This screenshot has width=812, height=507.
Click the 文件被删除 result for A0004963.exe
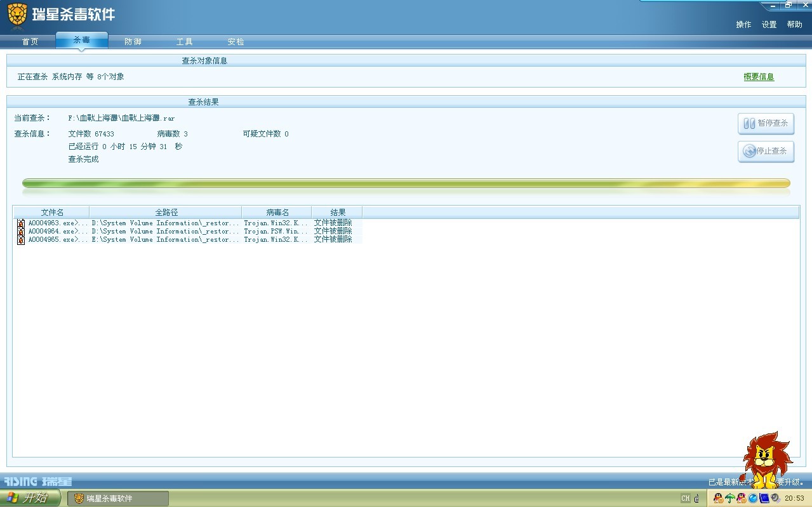click(333, 223)
